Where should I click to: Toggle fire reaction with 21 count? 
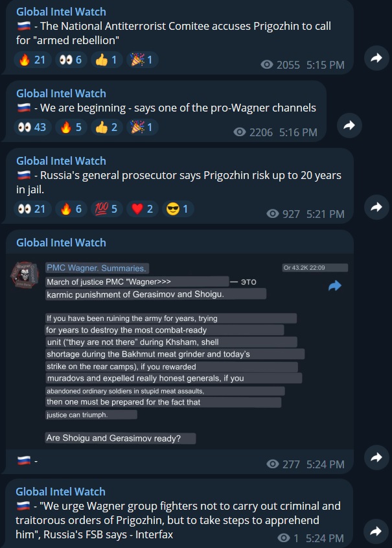click(x=32, y=60)
